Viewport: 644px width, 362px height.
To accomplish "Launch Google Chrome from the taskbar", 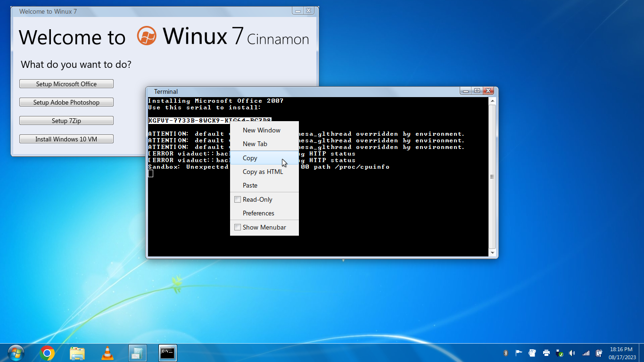I will [x=47, y=353].
